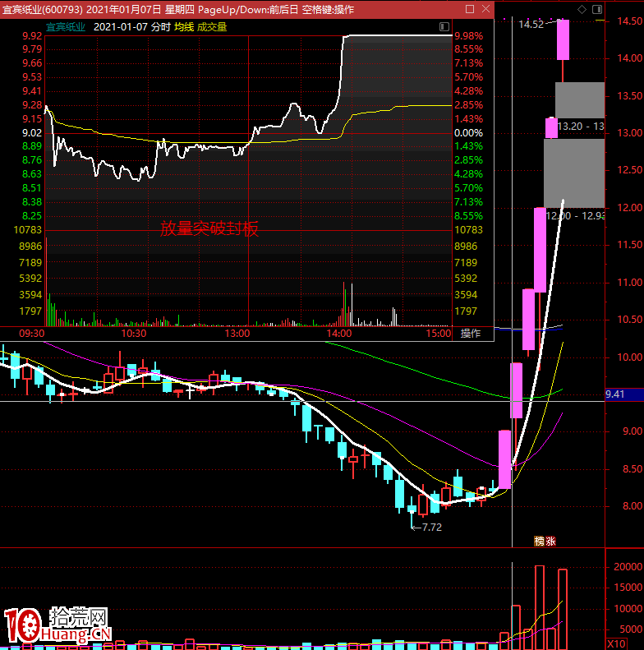Click the 分时 label in popup header
The width and height of the screenshot is (644, 650).
[161, 27]
